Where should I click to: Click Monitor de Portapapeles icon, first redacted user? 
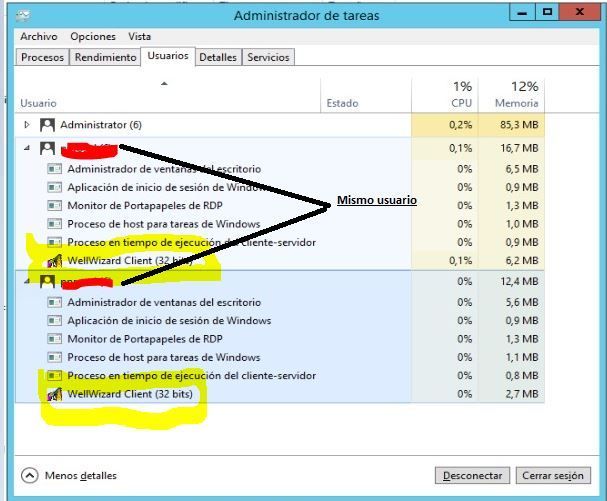coord(54,206)
